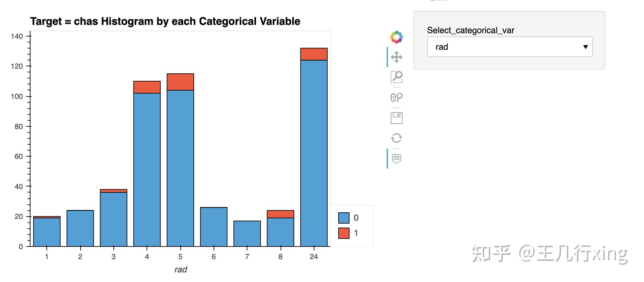The width and height of the screenshot is (644, 282).
Task: Click the chart title text
Action: [x=165, y=21]
